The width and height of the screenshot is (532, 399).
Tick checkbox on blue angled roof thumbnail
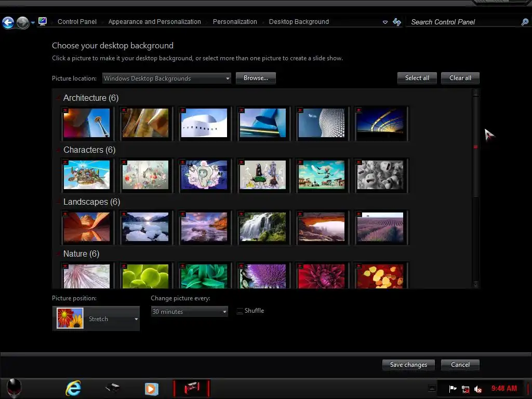click(242, 110)
